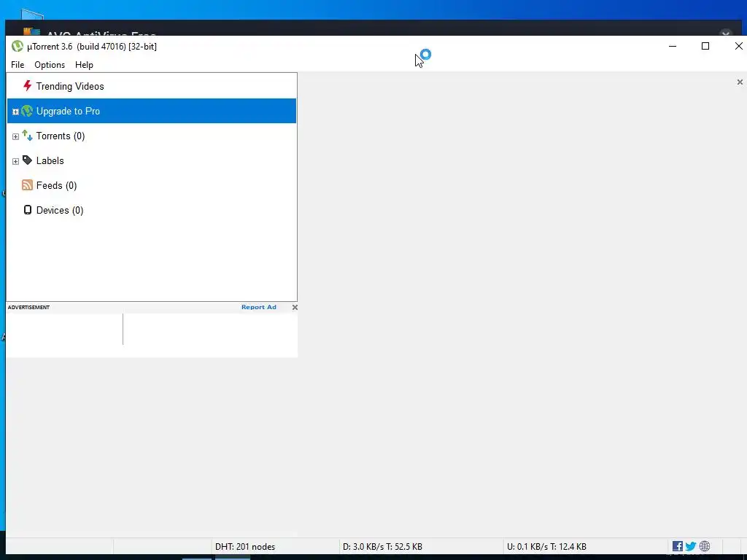Click the green uTorrent Upgrade to Pro icon
Screen dimensions: 747x560
(x=27, y=111)
